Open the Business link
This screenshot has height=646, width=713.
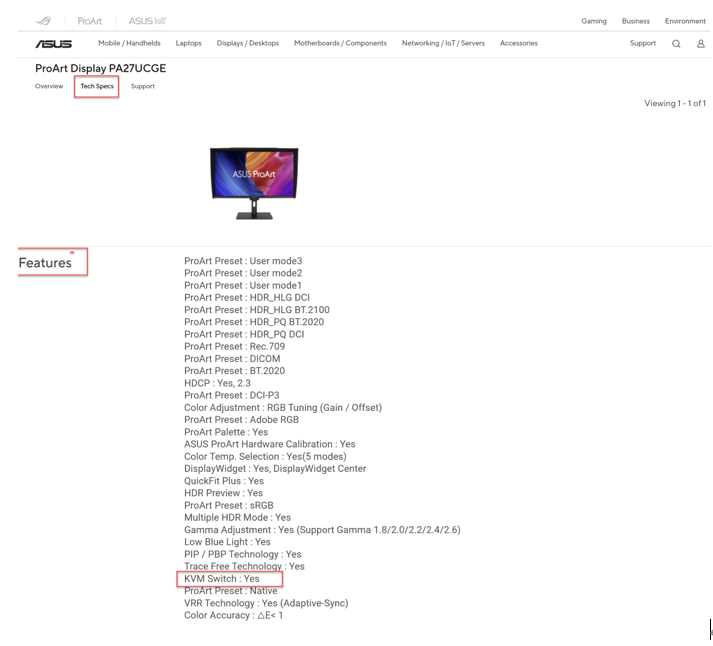tap(636, 21)
